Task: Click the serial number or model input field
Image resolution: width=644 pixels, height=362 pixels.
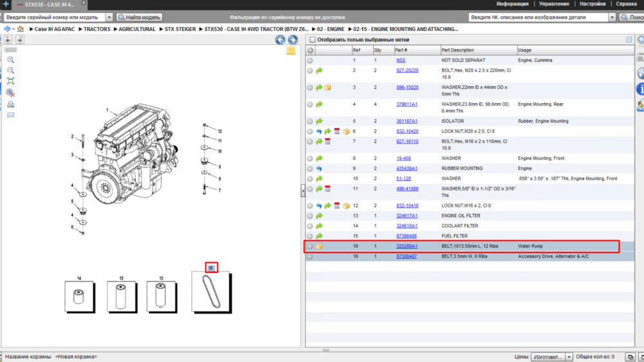Action: click(55, 17)
